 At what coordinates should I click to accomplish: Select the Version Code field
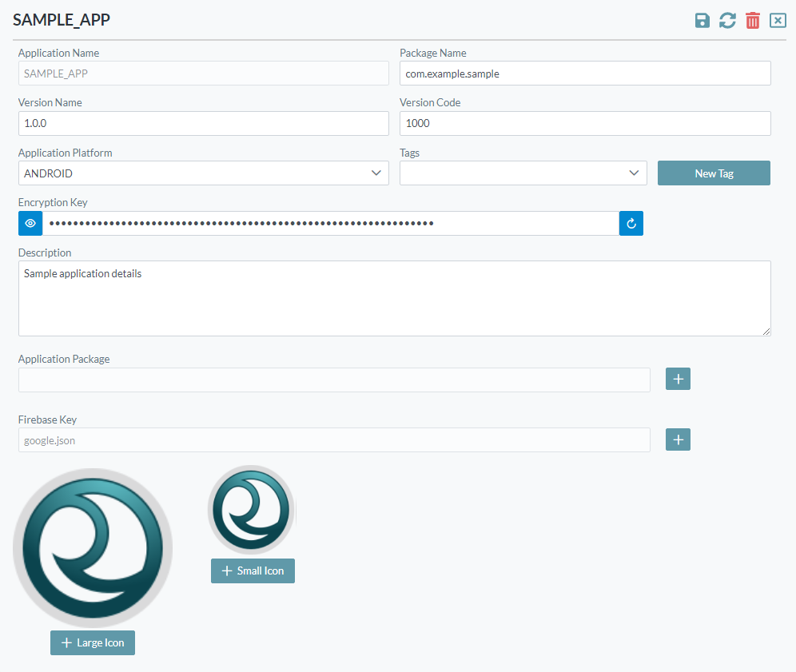pos(584,124)
